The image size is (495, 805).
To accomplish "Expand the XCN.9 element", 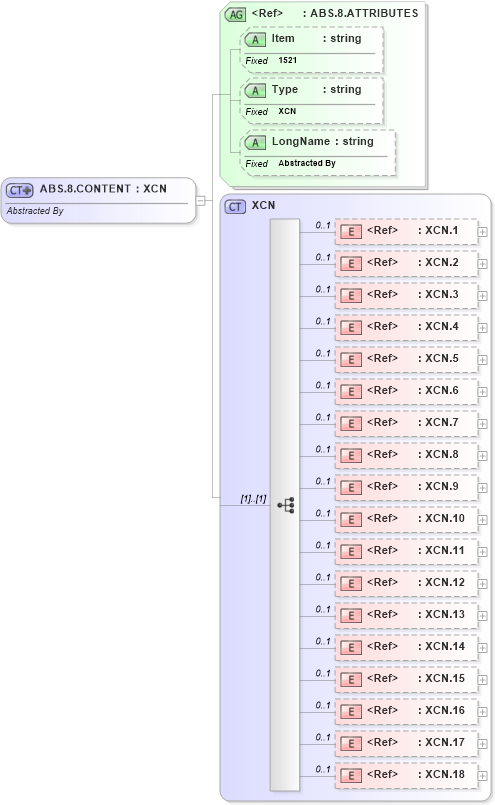I will [x=482, y=488].
